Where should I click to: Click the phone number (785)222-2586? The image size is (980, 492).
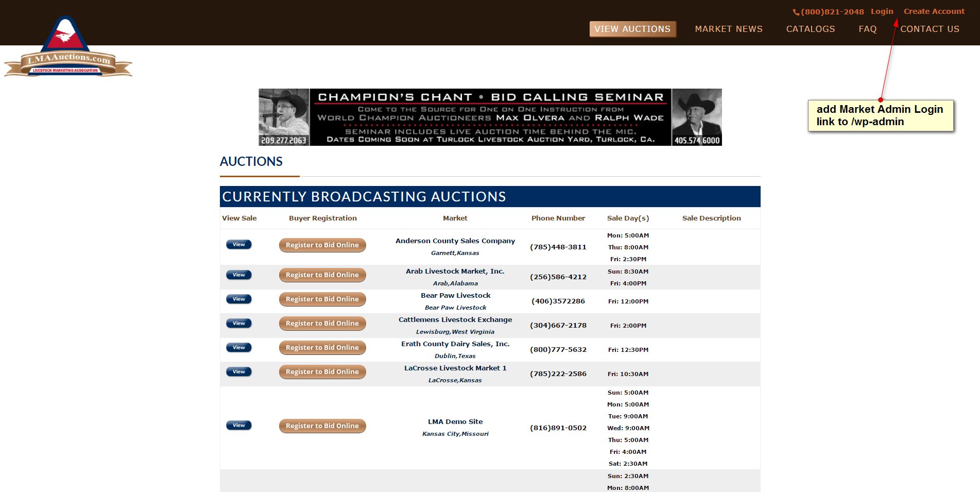pyautogui.click(x=558, y=374)
